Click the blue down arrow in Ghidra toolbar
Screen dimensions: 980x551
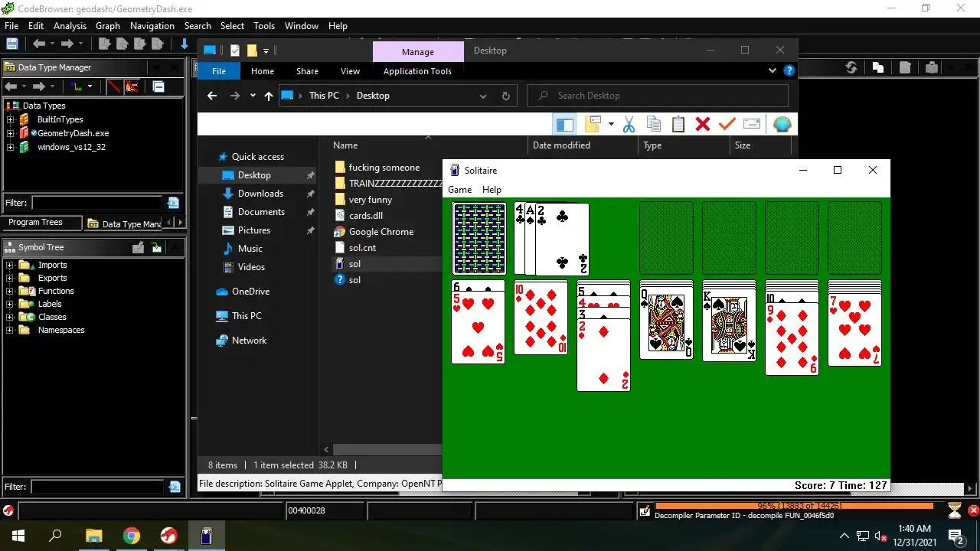coord(185,44)
